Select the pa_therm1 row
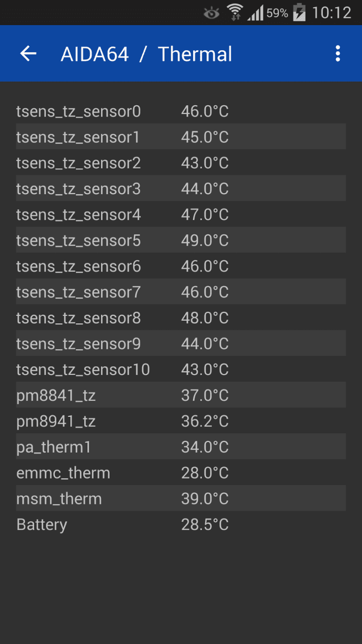Screen dimensions: 362x644 pyautogui.click(x=181, y=447)
